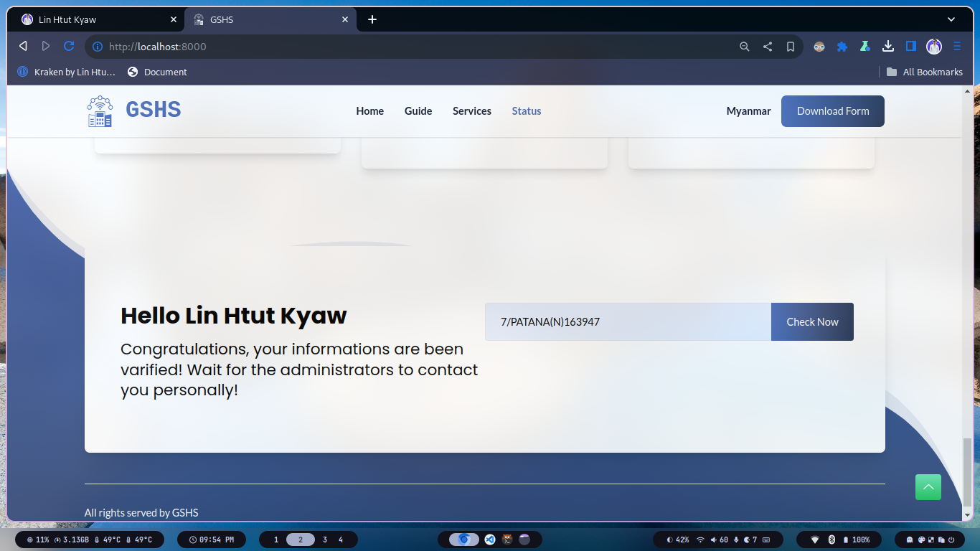Switch to workspace 3 in the bar
Screen dimensions: 980x551
point(325,540)
